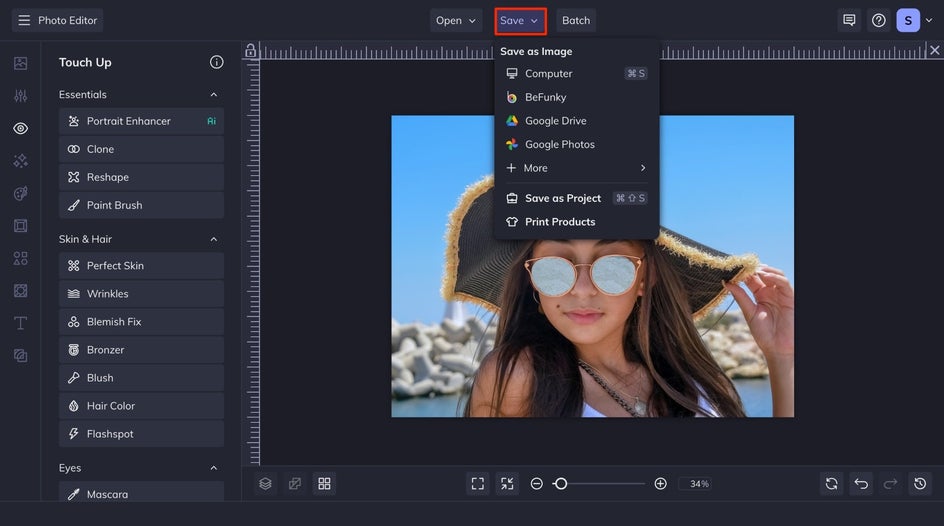Open the Open dropdown menu
The width and height of the screenshot is (944, 526).
tap(456, 20)
